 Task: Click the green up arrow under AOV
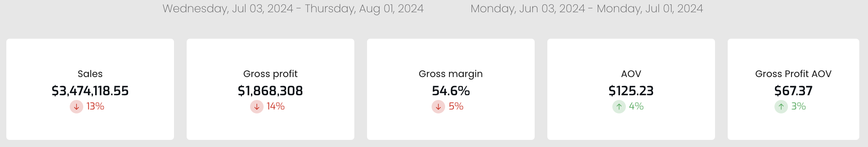619,107
